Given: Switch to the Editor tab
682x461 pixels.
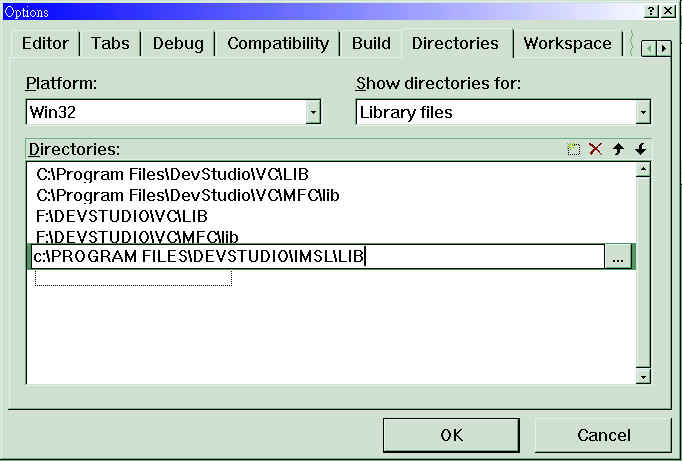Looking at the screenshot, I should (x=45, y=43).
